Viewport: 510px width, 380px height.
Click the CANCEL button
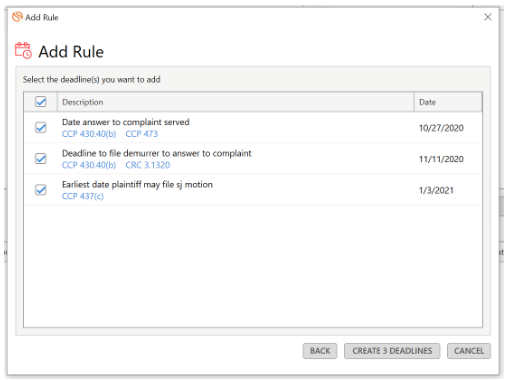(469, 351)
